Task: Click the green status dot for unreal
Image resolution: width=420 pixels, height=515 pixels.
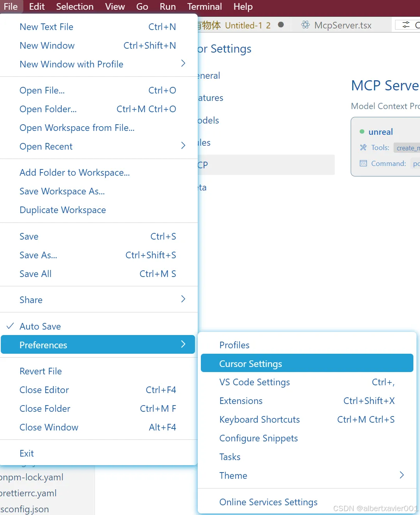Action: [x=362, y=132]
